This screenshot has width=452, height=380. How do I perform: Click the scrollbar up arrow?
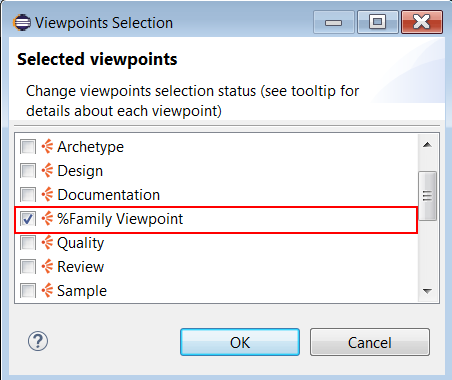(427, 145)
